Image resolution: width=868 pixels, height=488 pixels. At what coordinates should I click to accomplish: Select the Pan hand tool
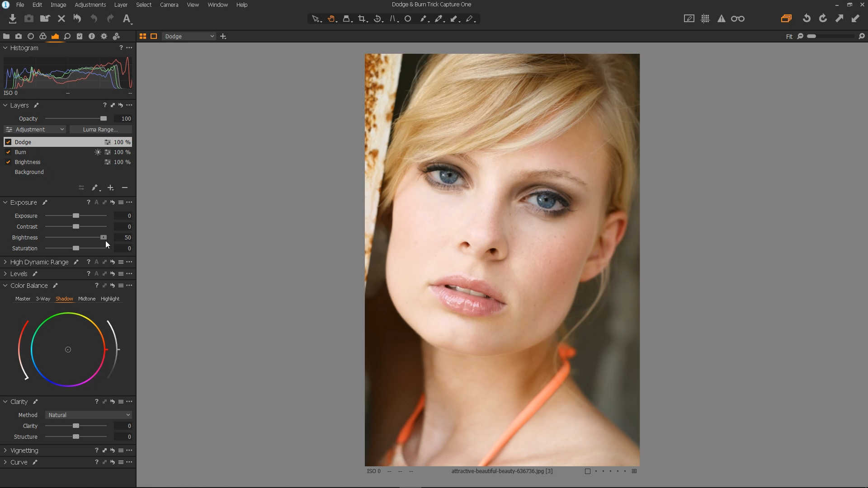coord(331,19)
